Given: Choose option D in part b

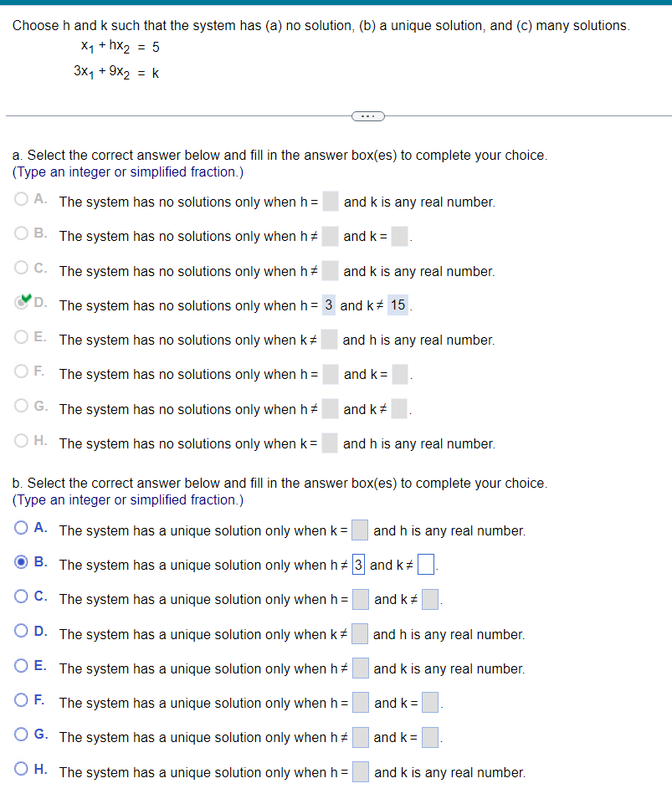Looking at the screenshot, I should [x=22, y=630].
